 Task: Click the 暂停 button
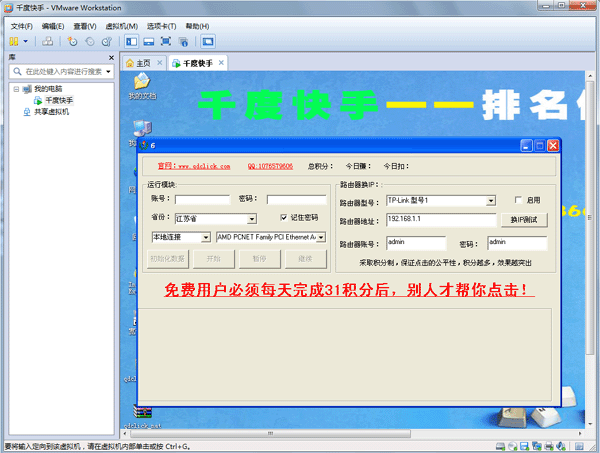(x=259, y=259)
